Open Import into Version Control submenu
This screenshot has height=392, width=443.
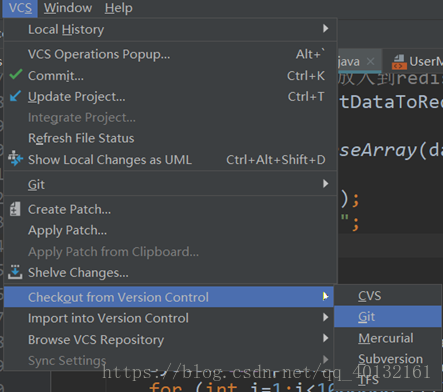(169, 318)
